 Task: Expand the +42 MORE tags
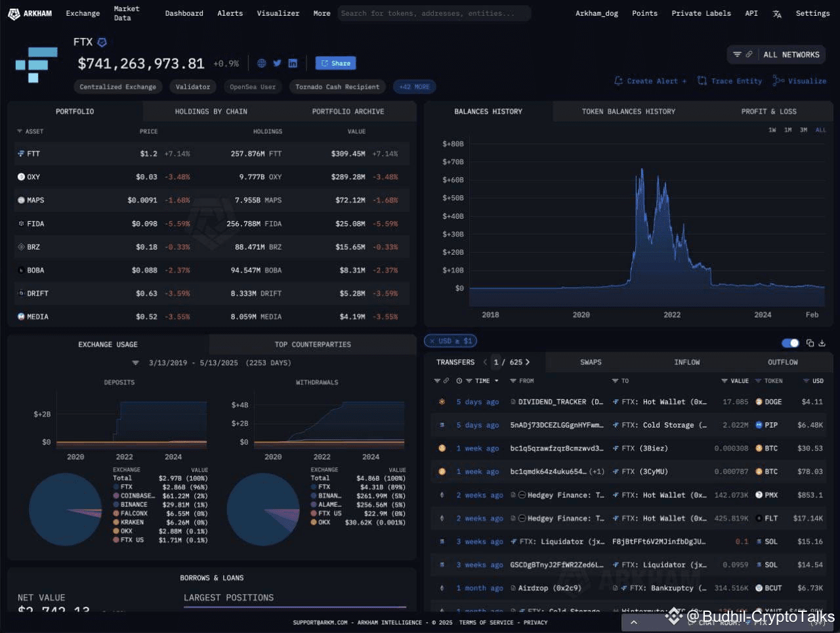pyautogui.click(x=414, y=87)
